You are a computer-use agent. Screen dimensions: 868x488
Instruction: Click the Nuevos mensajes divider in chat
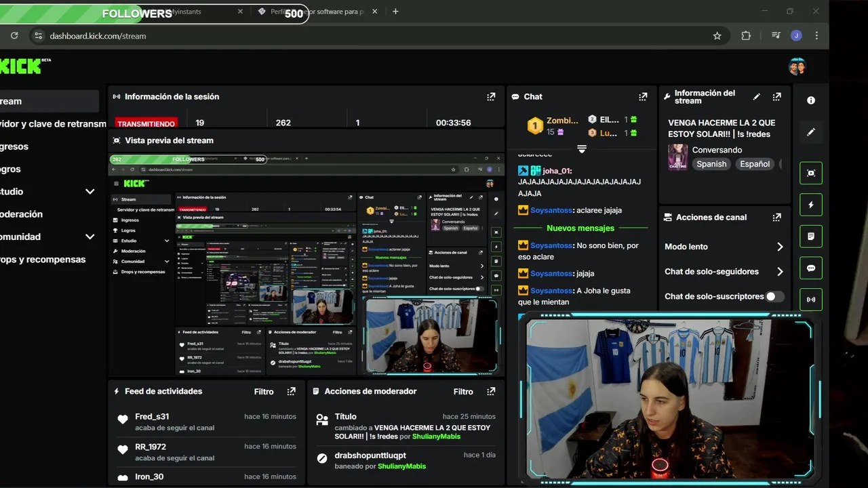click(x=580, y=228)
